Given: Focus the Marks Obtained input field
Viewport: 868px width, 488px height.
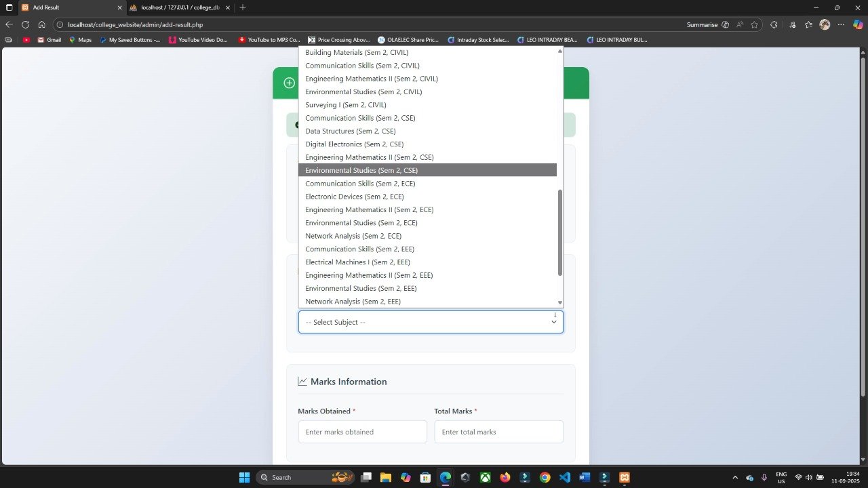Looking at the screenshot, I should pyautogui.click(x=362, y=432).
